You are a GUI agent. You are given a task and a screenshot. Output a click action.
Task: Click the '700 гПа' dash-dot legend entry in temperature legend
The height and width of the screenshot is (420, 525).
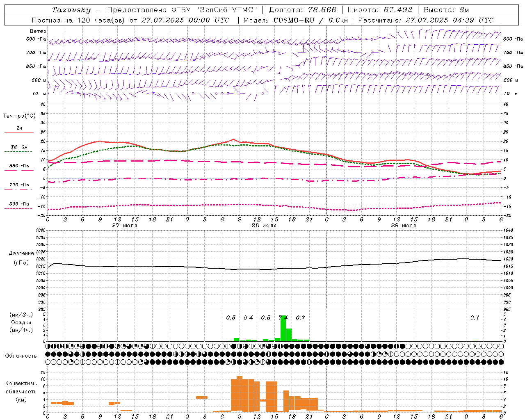pyautogui.click(x=19, y=185)
